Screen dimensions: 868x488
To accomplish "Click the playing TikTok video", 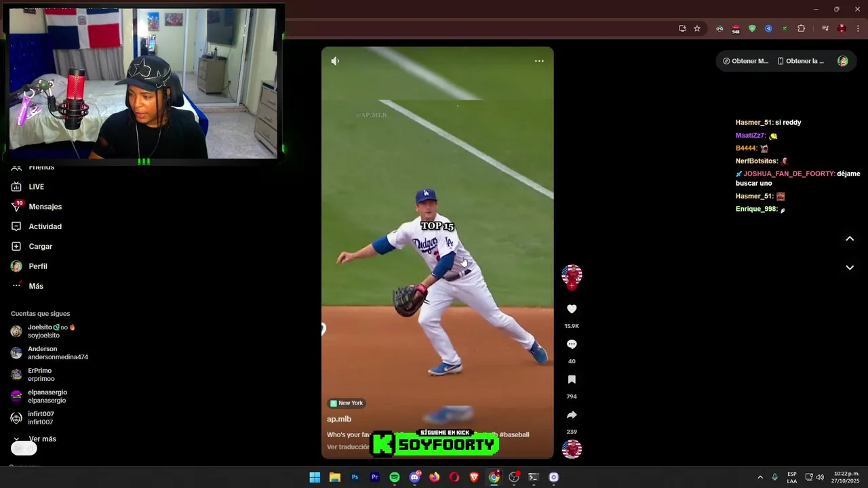I will [x=437, y=253].
